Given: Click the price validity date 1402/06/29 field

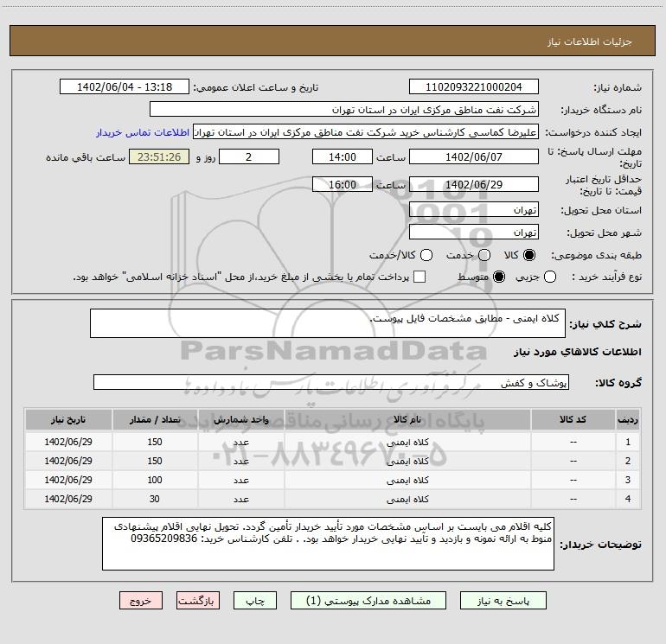Looking at the screenshot, I should (474, 185).
